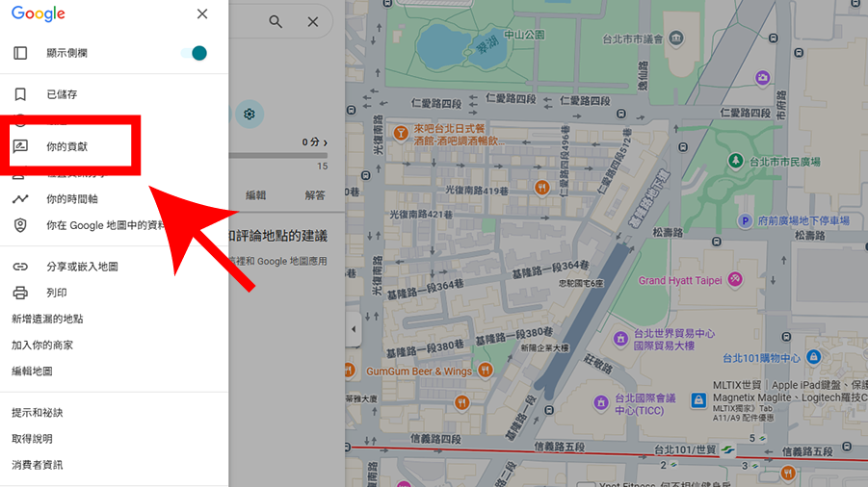Open 已儲存 saved places
The image size is (868, 487).
click(62, 94)
